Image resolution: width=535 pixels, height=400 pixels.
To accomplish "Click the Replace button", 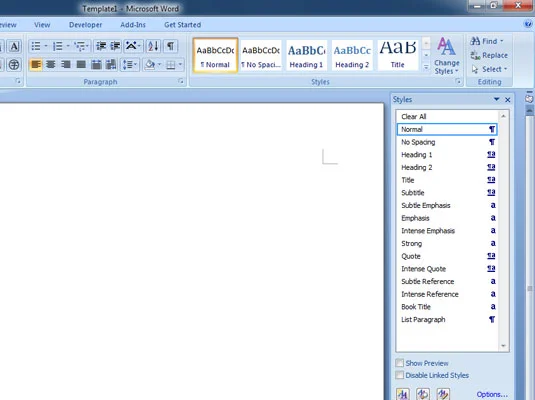I will [x=489, y=55].
